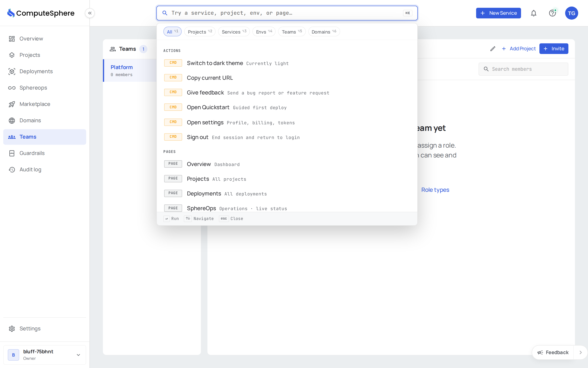
Task: Run the Give feedback command
Action: click(287, 92)
